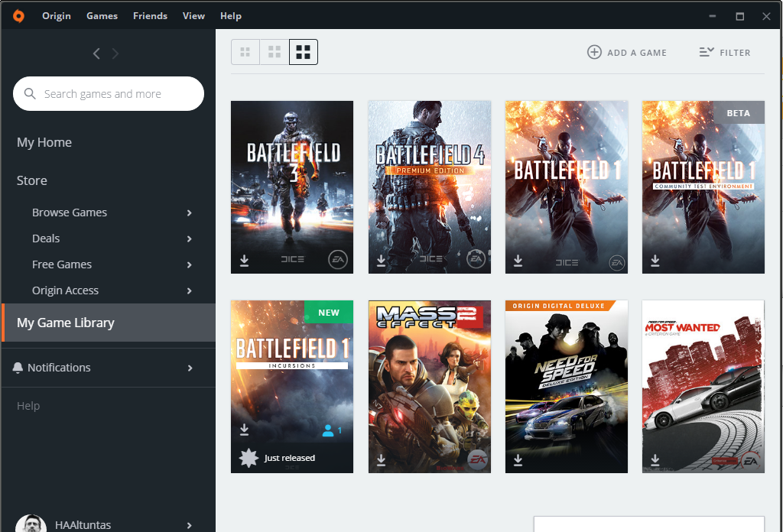Open Free Games in the sidebar
Viewport: 783px width, 532px height.
point(62,264)
